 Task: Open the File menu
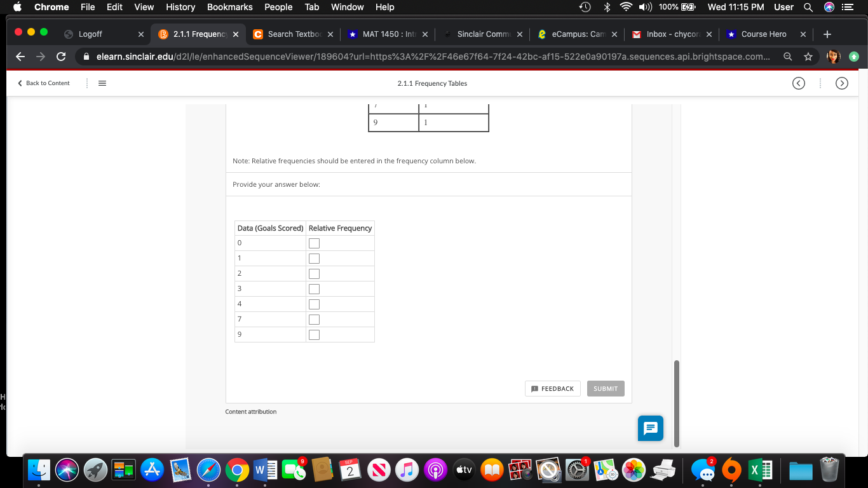(88, 7)
